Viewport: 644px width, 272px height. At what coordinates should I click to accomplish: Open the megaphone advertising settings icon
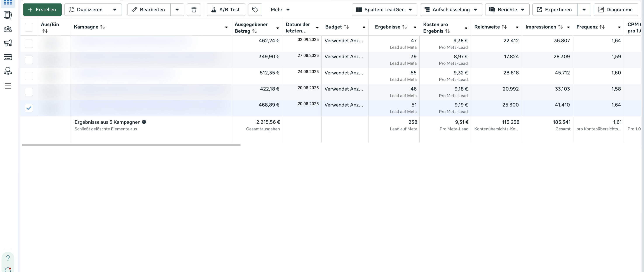tap(8, 43)
